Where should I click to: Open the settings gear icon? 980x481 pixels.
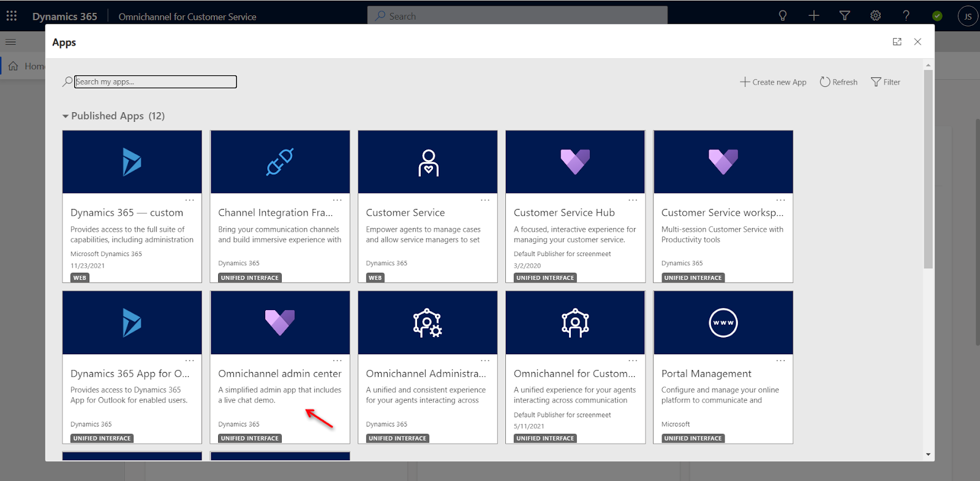875,16
